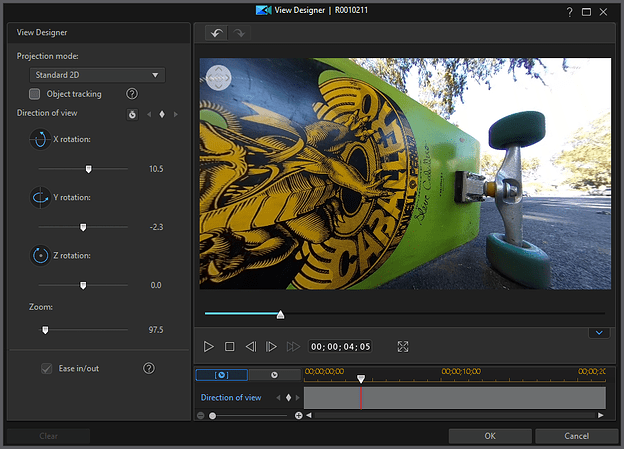
Task: Zoom out the timeline with minus
Action: pyautogui.click(x=201, y=416)
